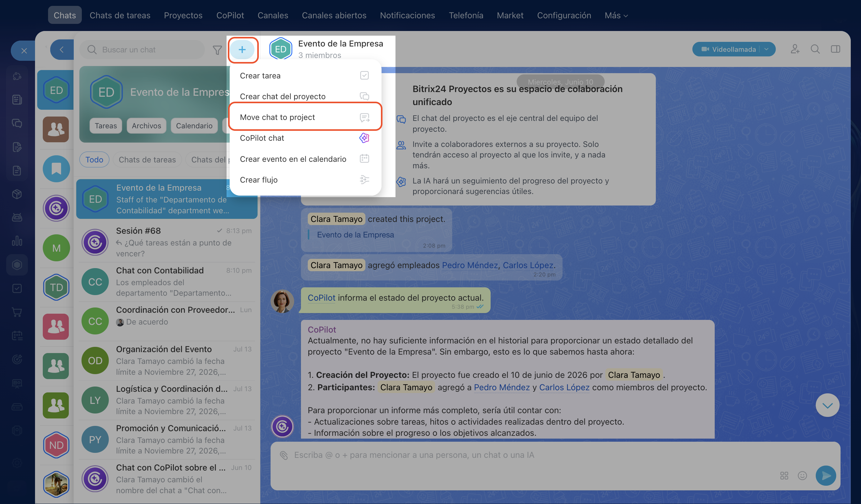This screenshot has height=504, width=861.
Task: Click the Pedro Méndez link in system message
Action: pos(470,265)
